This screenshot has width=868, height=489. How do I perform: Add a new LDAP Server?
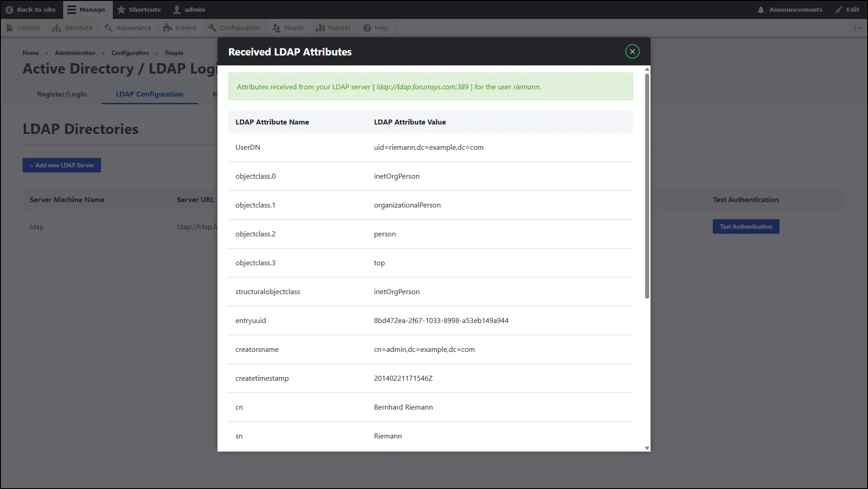[x=61, y=165]
